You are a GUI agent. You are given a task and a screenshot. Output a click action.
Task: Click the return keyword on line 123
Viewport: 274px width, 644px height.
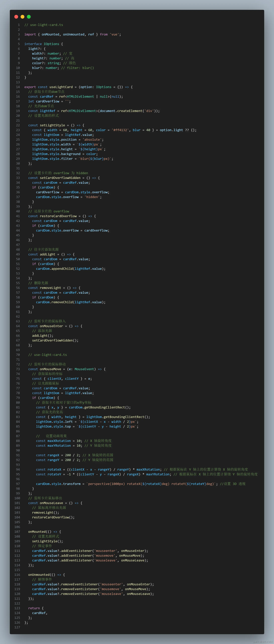pyautogui.click(x=34, y=608)
